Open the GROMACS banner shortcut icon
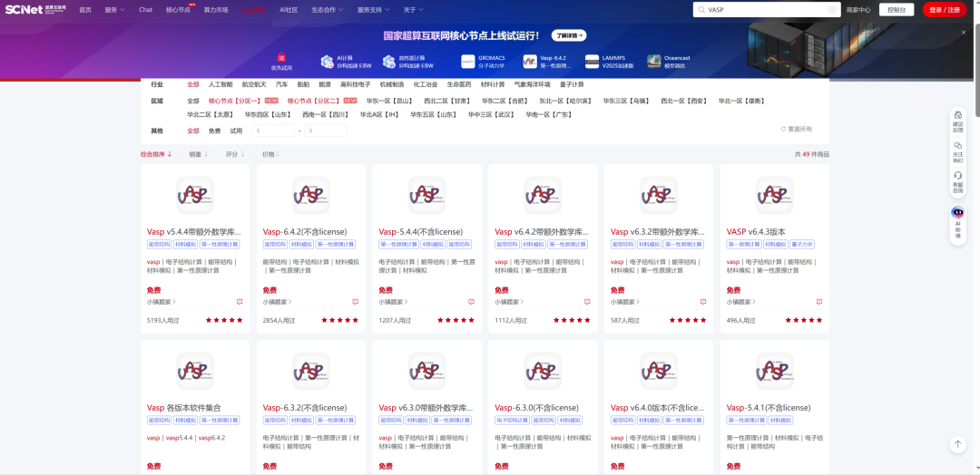The width and height of the screenshot is (980, 475). [468, 61]
